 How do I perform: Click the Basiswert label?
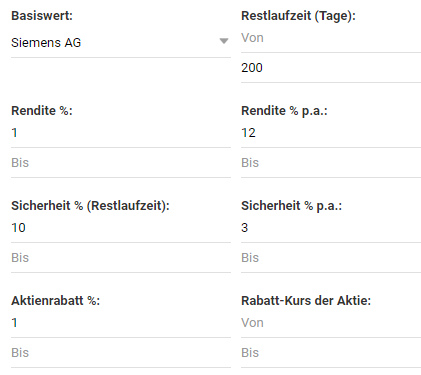(x=42, y=16)
